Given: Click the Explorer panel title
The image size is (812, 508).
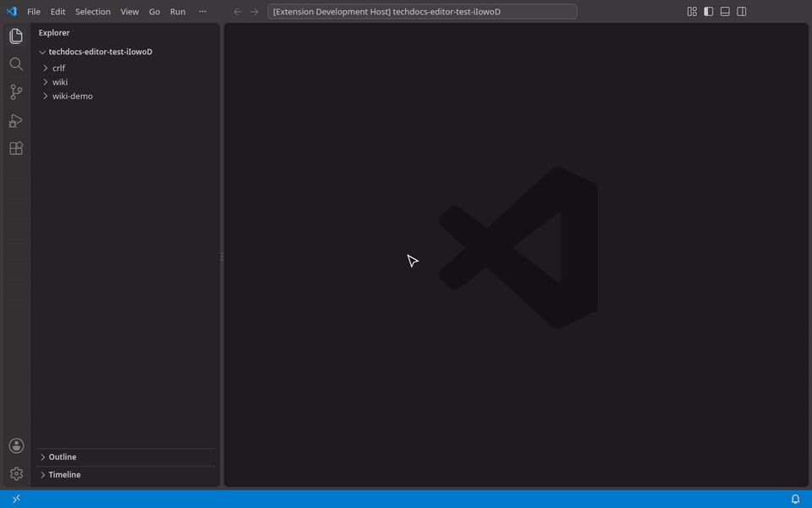Looking at the screenshot, I should tap(54, 33).
